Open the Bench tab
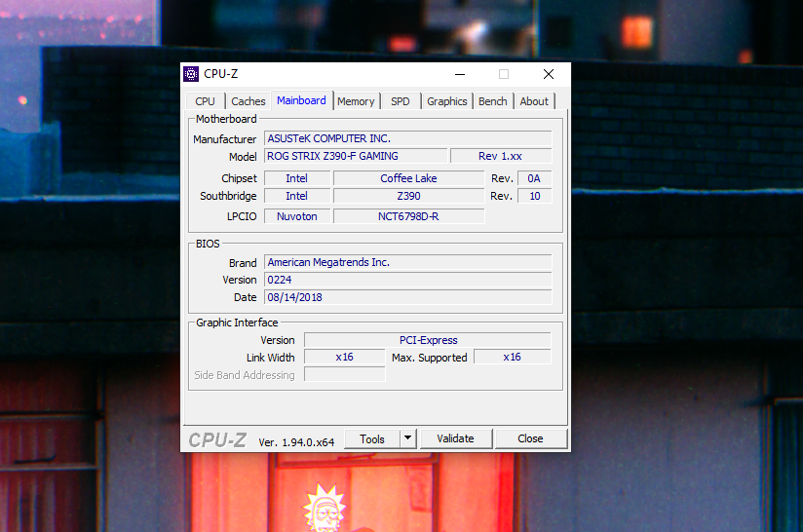 click(x=493, y=101)
